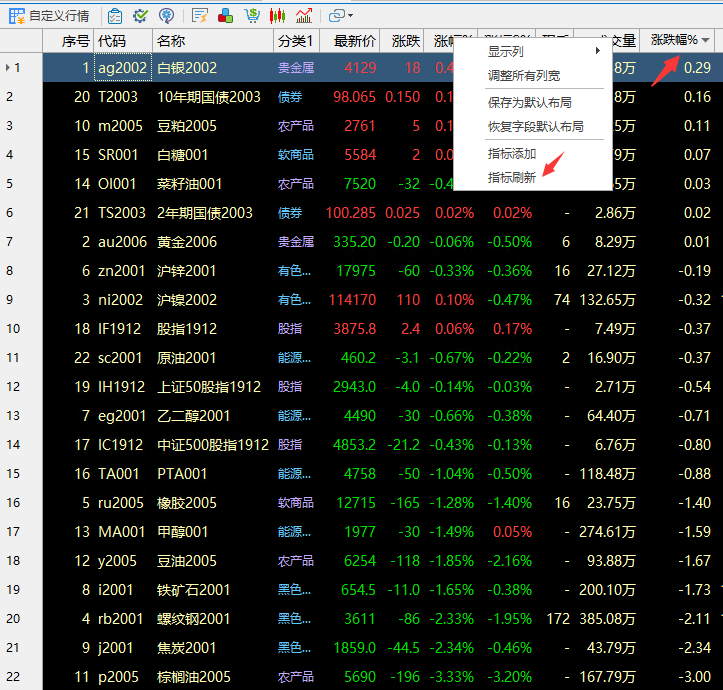Viewport: 723px width, 690px height.
Task: Select 指标添加 in the context menu
Action: (512, 154)
